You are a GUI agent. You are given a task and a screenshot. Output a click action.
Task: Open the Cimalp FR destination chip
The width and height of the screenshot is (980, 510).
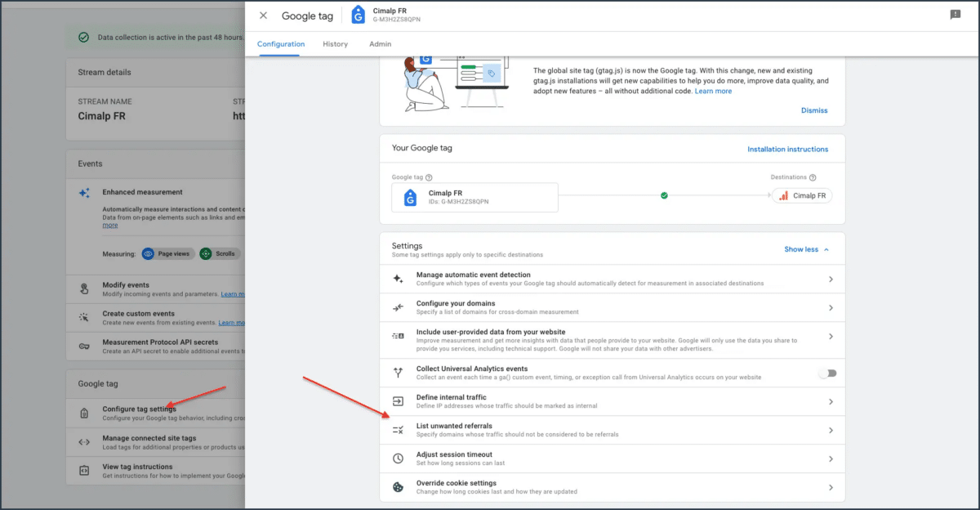(802, 196)
